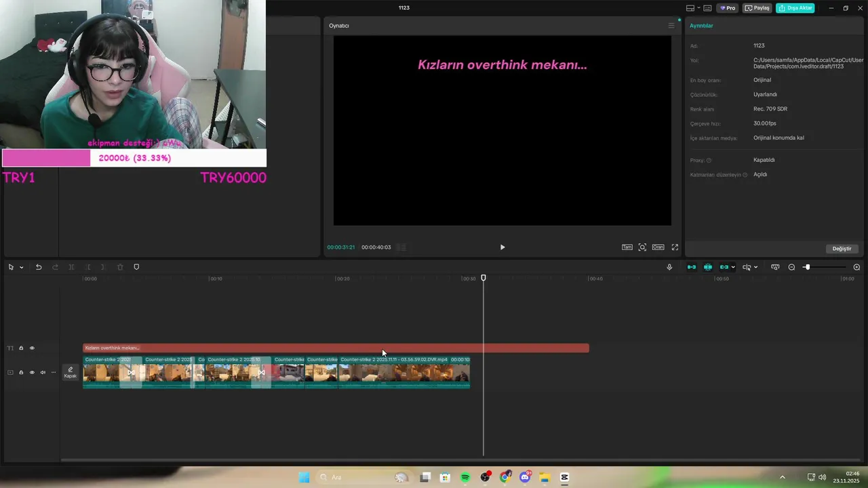Delete the selected clip with the trash icon
Image resolution: width=868 pixels, height=488 pixels.
pyautogui.click(x=120, y=267)
